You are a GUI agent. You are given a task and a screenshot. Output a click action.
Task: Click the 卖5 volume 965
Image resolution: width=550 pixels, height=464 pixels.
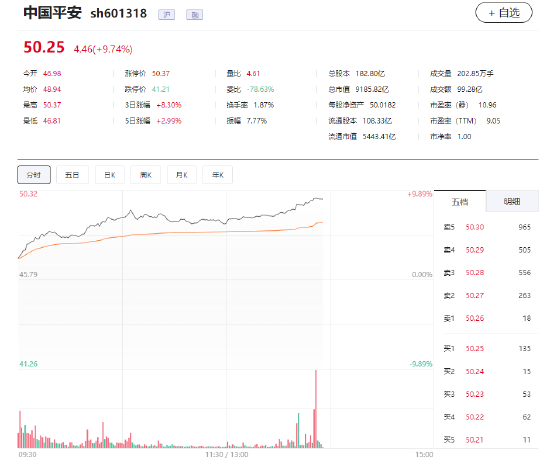(x=524, y=227)
